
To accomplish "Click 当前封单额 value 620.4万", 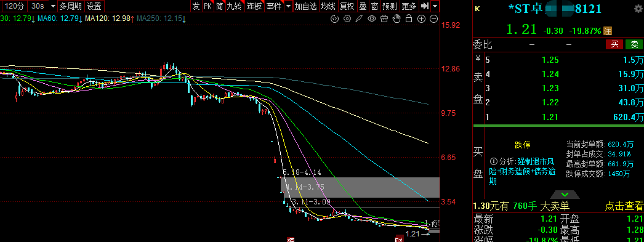I will tap(621, 144).
